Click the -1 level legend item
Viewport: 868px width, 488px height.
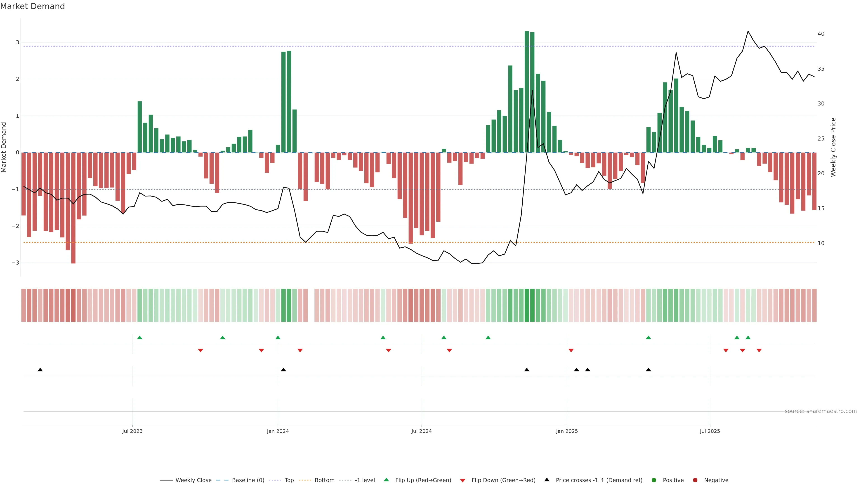click(x=365, y=480)
